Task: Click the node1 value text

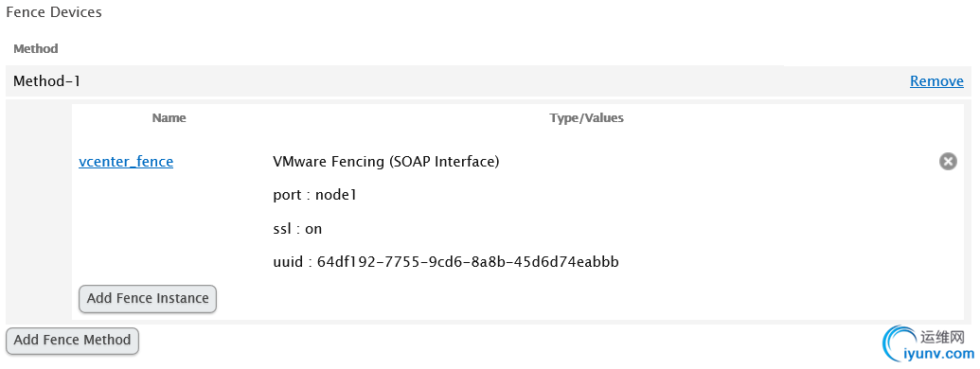Action: tap(335, 196)
